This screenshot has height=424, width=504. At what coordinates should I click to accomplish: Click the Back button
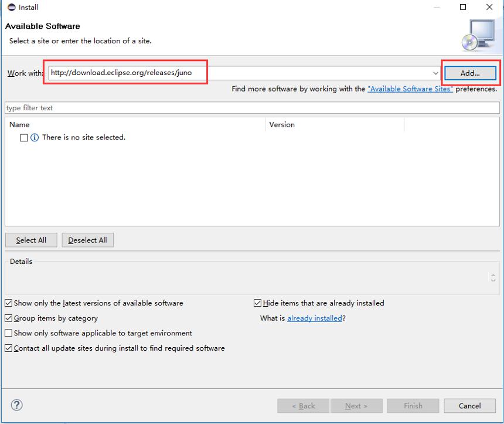pyautogui.click(x=304, y=406)
